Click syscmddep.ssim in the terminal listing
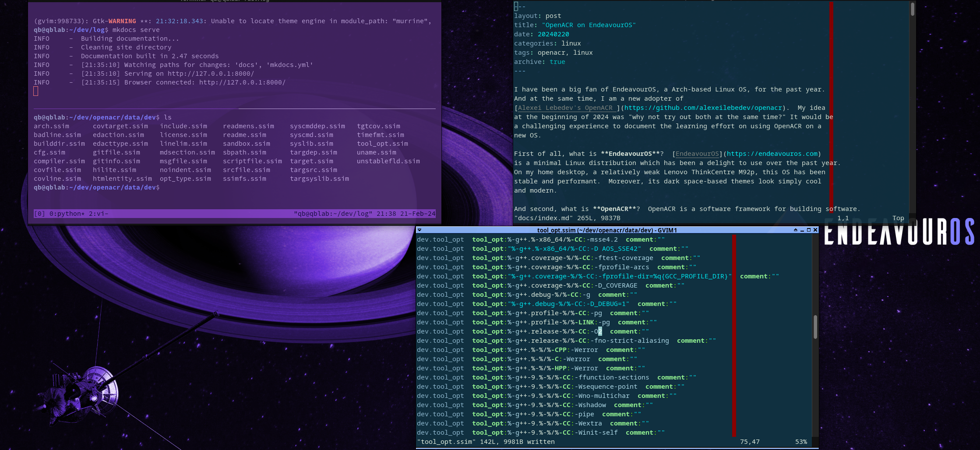 (x=317, y=126)
